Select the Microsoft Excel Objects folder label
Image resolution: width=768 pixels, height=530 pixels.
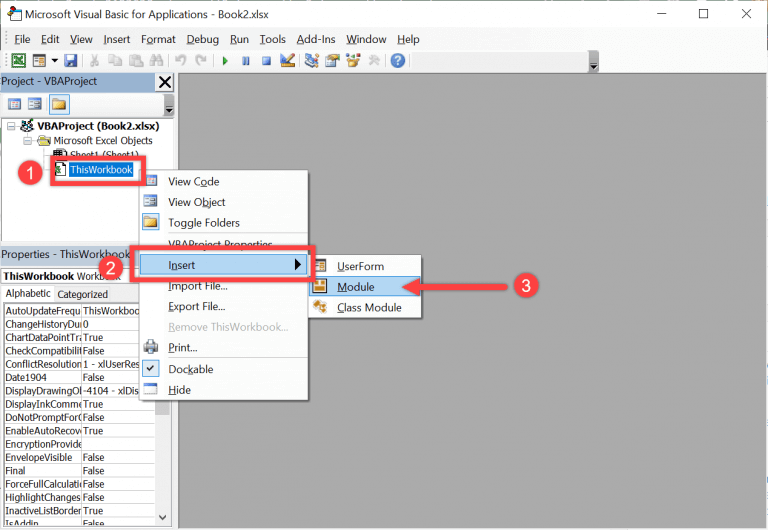pos(103,141)
